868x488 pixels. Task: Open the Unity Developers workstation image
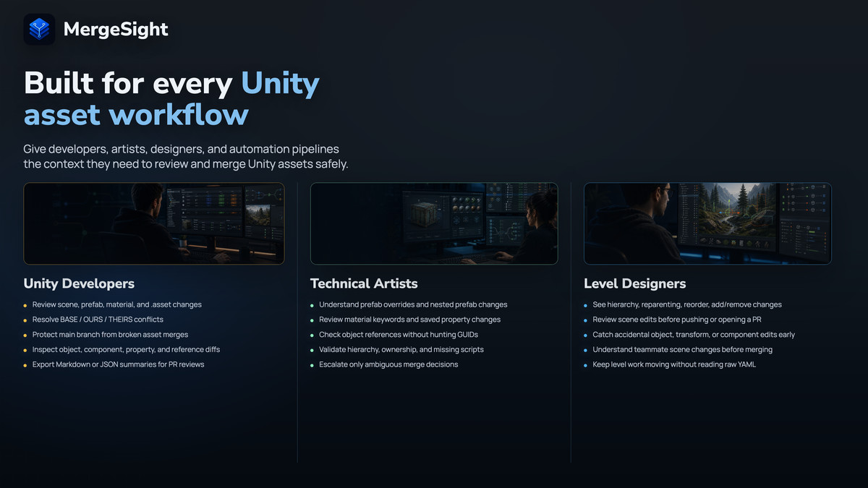pyautogui.click(x=153, y=223)
